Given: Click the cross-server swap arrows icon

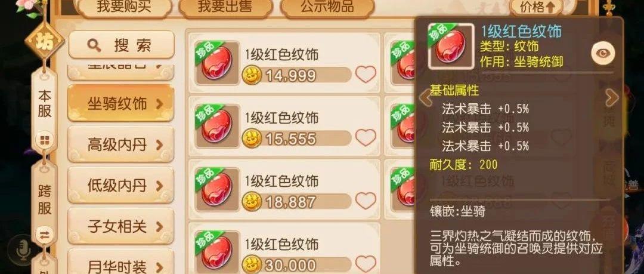Looking at the screenshot, I should pos(44,235).
